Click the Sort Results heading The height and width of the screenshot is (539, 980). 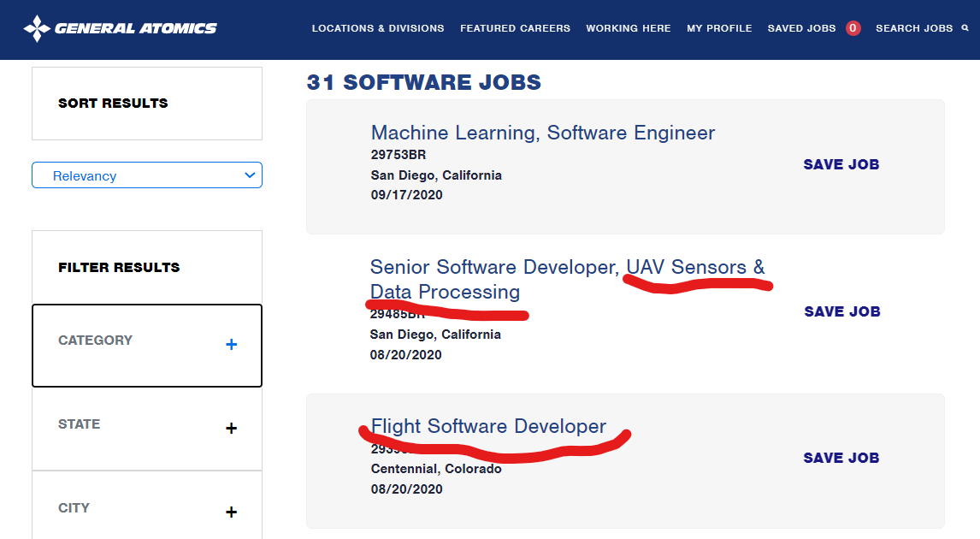[x=113, y=104]
